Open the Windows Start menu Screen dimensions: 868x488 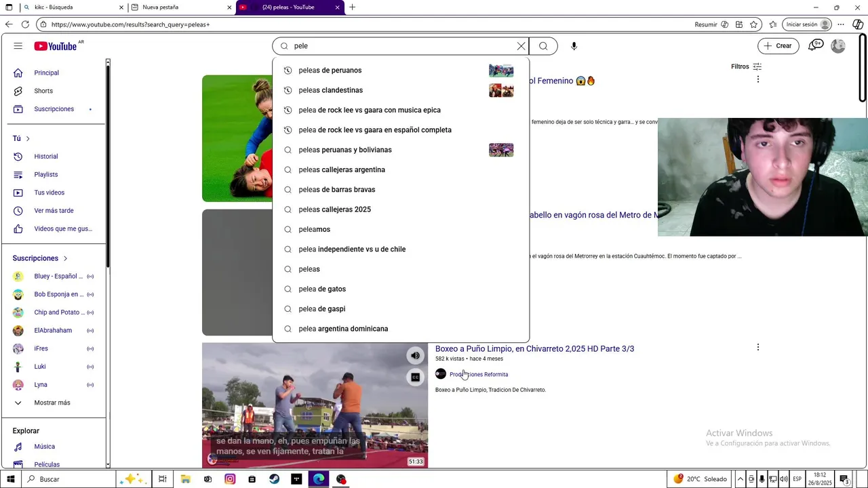pos(10,479)
